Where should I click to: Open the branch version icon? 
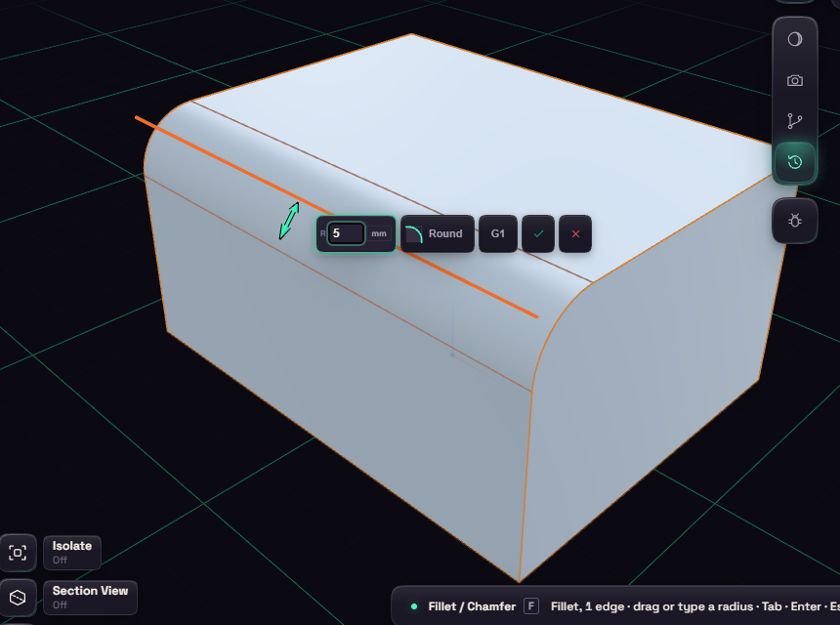coord(795,121)
